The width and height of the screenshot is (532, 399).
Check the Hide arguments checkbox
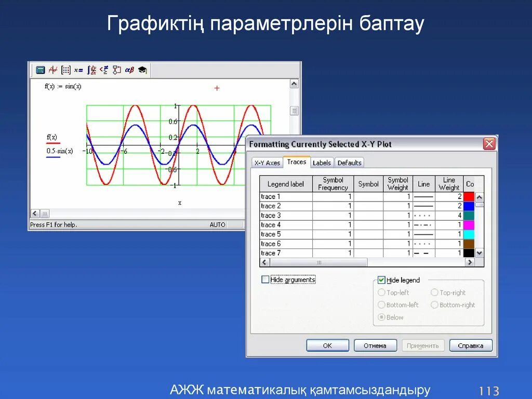click(x=265, y=279)
